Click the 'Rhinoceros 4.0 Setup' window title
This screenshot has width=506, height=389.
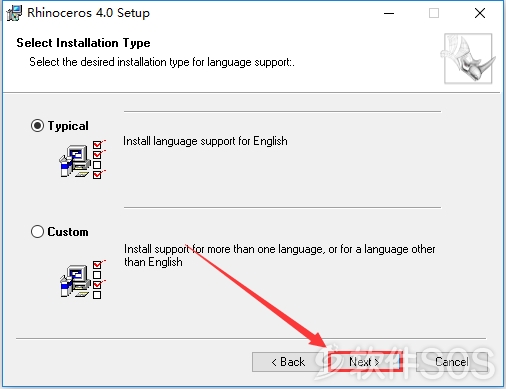pyautogui.click(x=88, y=13)
